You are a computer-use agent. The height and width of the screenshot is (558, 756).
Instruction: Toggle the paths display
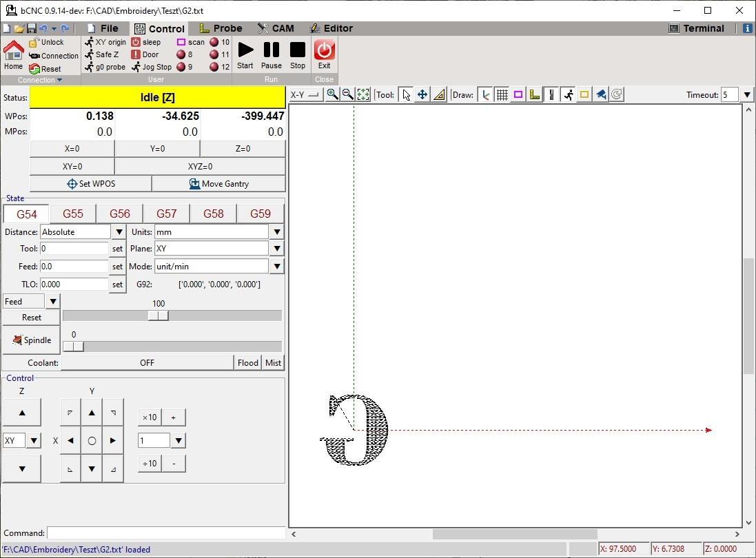coord(551,94)
